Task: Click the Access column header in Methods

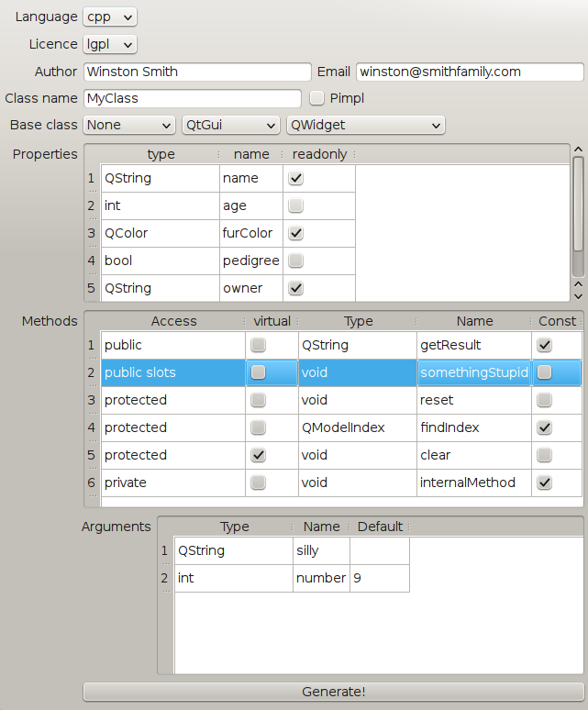Action: [173, 321]
